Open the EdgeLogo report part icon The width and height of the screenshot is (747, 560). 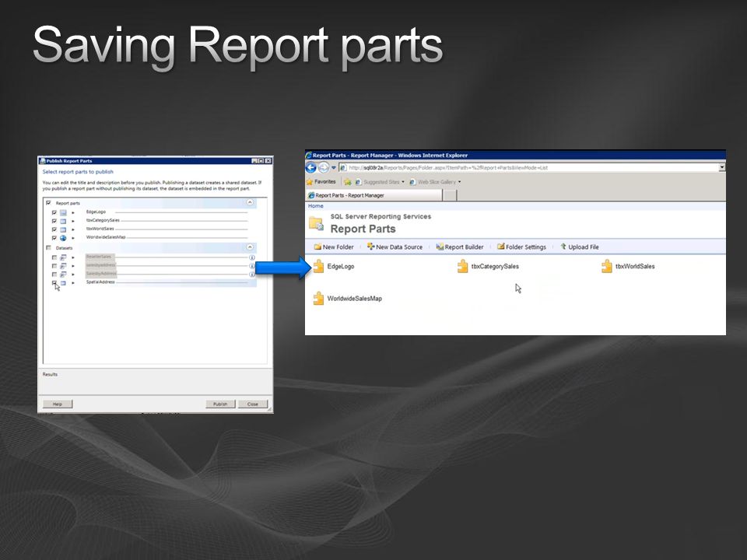[318, 266]
